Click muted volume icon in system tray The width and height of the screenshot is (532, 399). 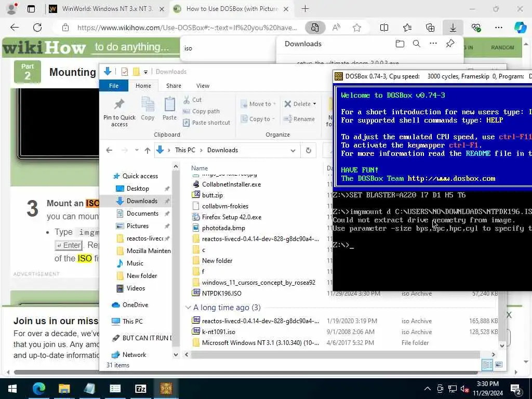pyautogui.click(x=464, y=389)
